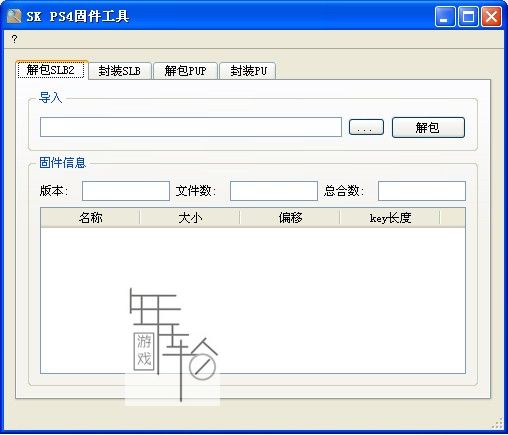
Task: Click the 解包 unpack button
Action: tap(428, 127)
